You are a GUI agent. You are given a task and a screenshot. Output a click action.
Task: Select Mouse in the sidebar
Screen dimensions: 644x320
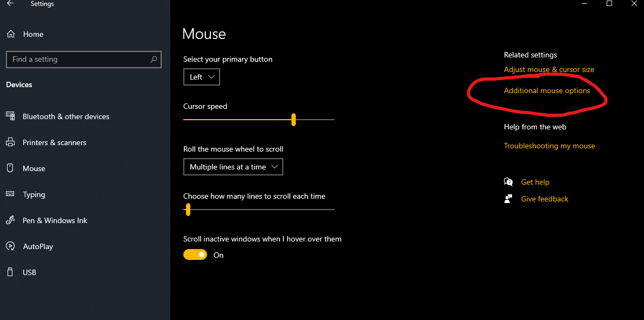(34, 168)
